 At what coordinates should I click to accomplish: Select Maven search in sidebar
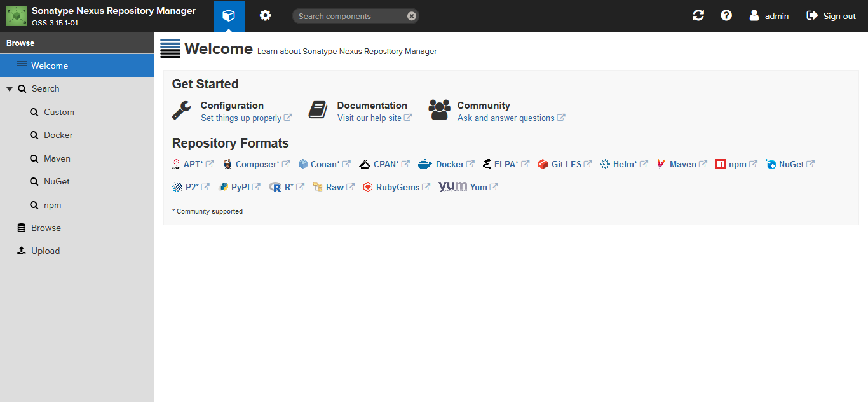57,158
